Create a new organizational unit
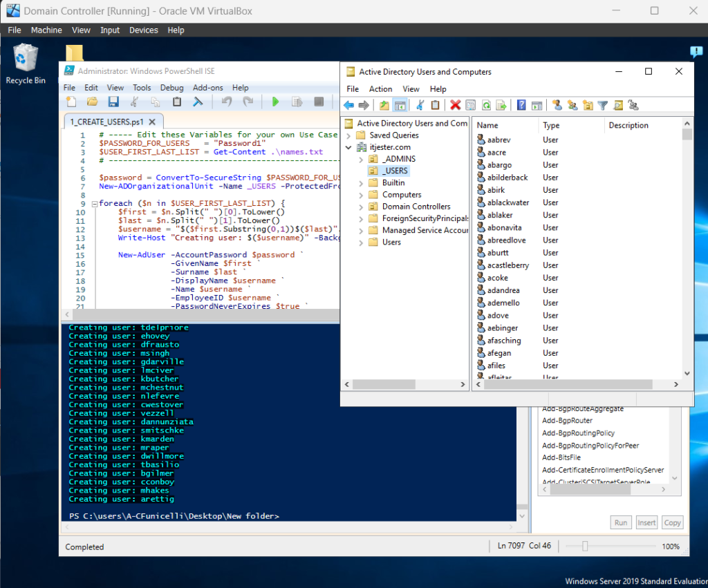The image size is (708, 588). pyautogui.click(x=588, y=105)
